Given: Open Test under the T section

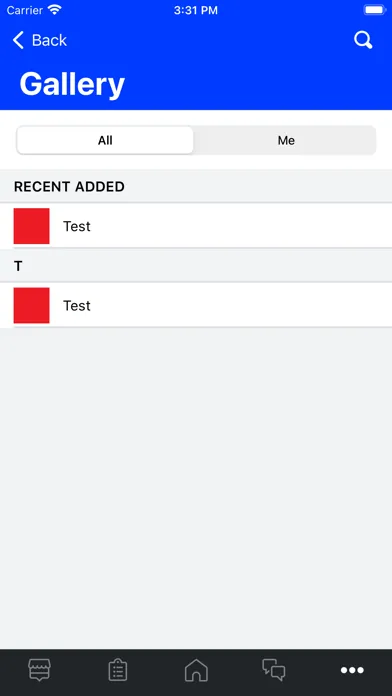Looking at the screenshot, I should tap(196, 305).
